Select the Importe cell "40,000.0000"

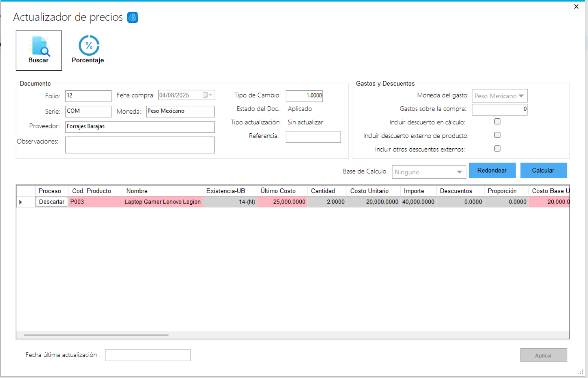pos(418,202)
